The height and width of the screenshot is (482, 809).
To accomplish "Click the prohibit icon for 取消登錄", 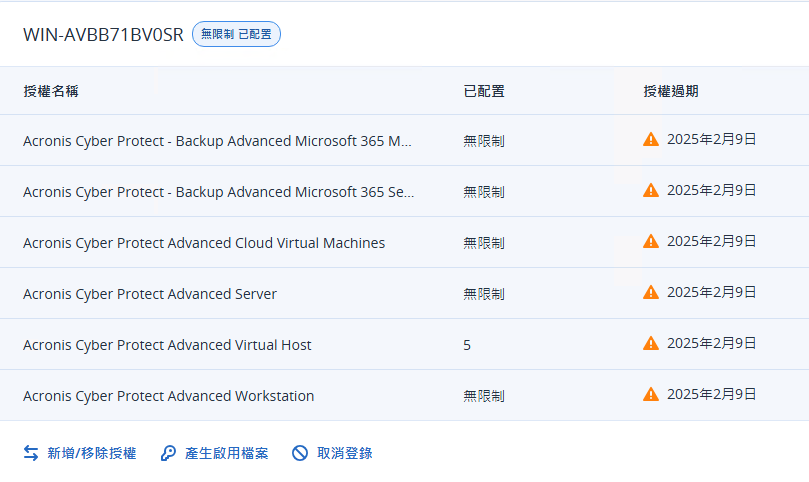I will click(300, 453).
